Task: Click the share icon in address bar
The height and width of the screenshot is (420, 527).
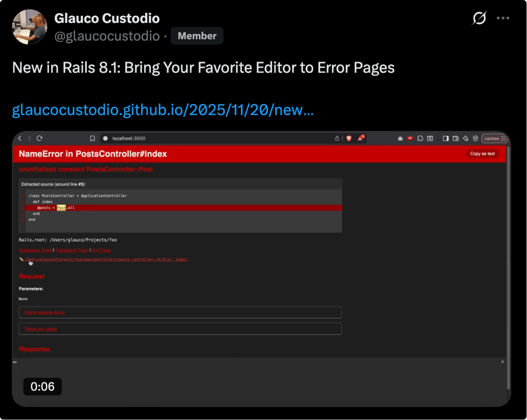Action: point(337,139)
